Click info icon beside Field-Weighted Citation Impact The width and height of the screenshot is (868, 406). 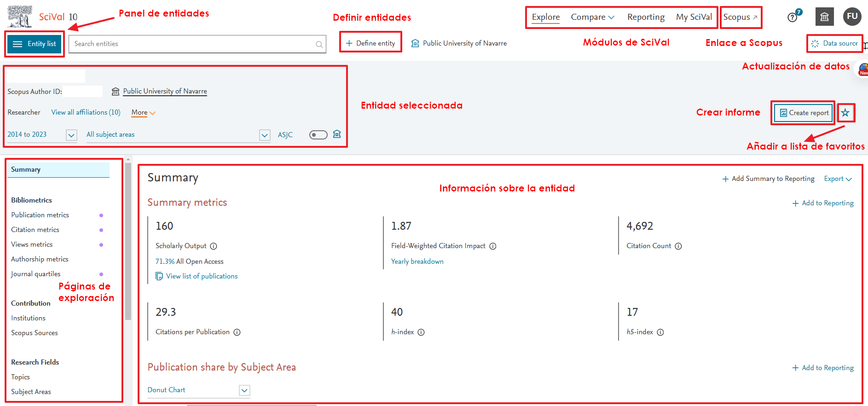click(493, 246)
